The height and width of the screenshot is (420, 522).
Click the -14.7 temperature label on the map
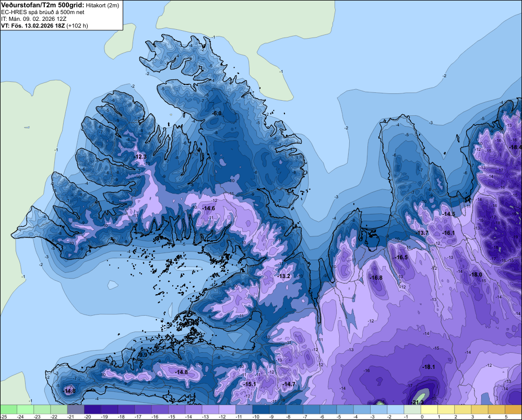click(x=289, y=384)
